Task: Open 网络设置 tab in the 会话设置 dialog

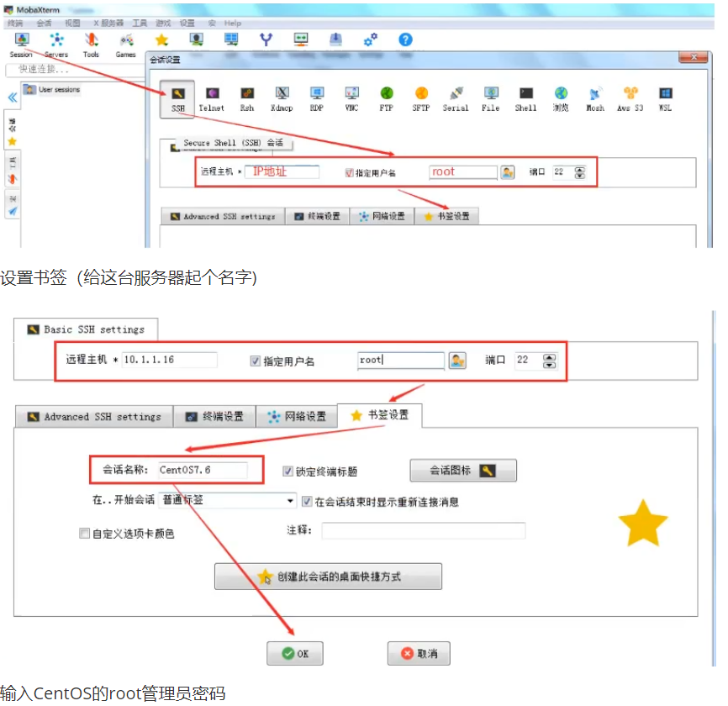Action: click(x=382, y=216)
